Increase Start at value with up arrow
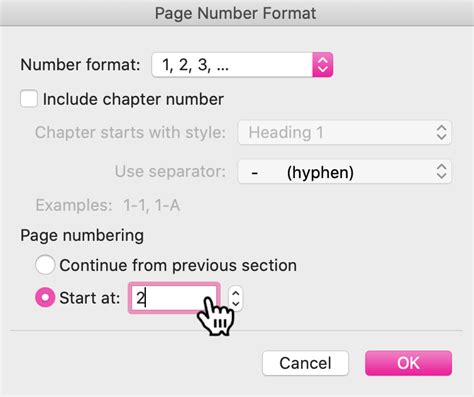This screenshot has height=397, width=474. [x=236, y=293]
